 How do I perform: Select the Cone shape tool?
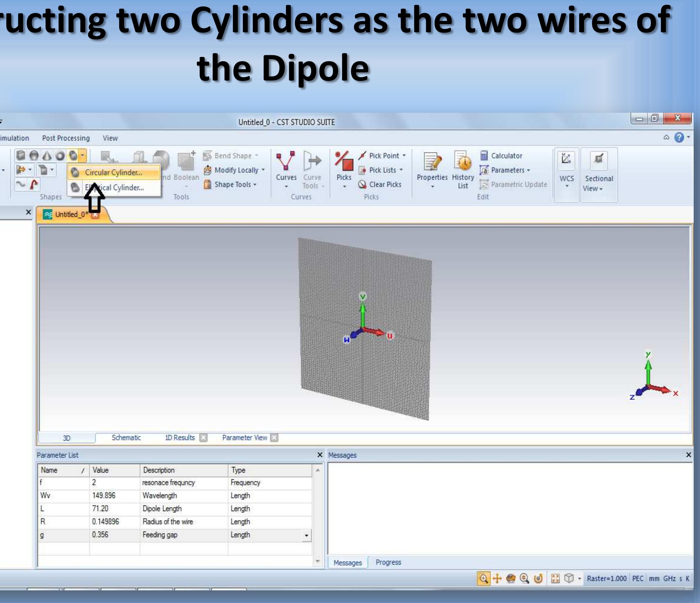47,155
